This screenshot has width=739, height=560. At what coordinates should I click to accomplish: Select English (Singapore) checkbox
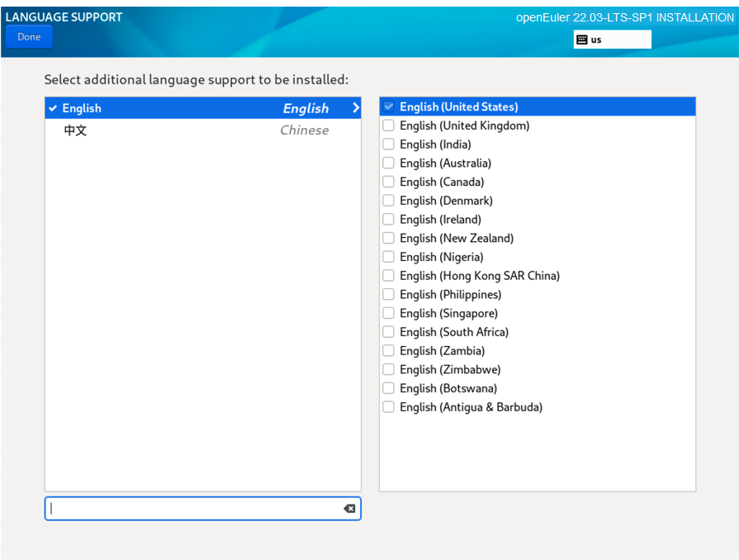(388, 313)
